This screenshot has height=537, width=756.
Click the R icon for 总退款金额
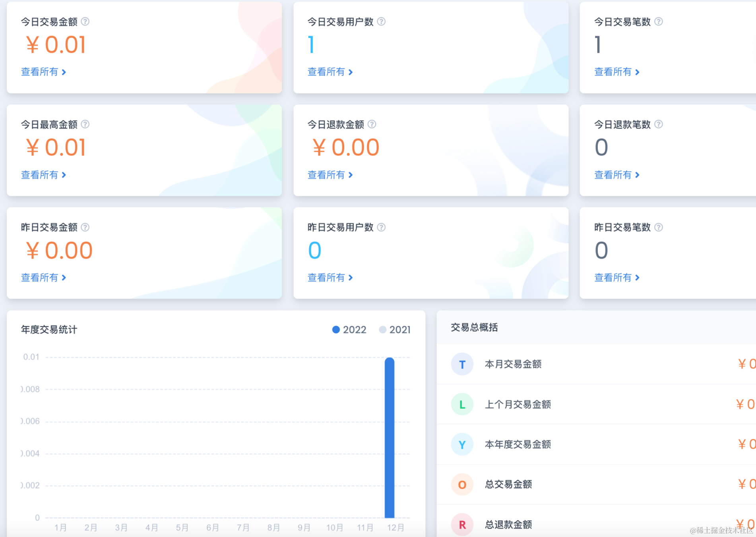(462, 525)
